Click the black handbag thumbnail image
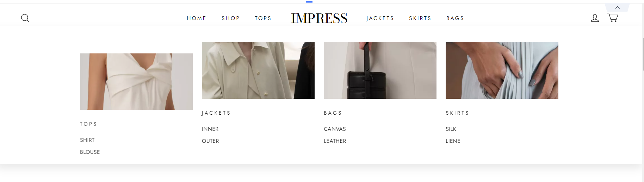 [x=380, y=71]
